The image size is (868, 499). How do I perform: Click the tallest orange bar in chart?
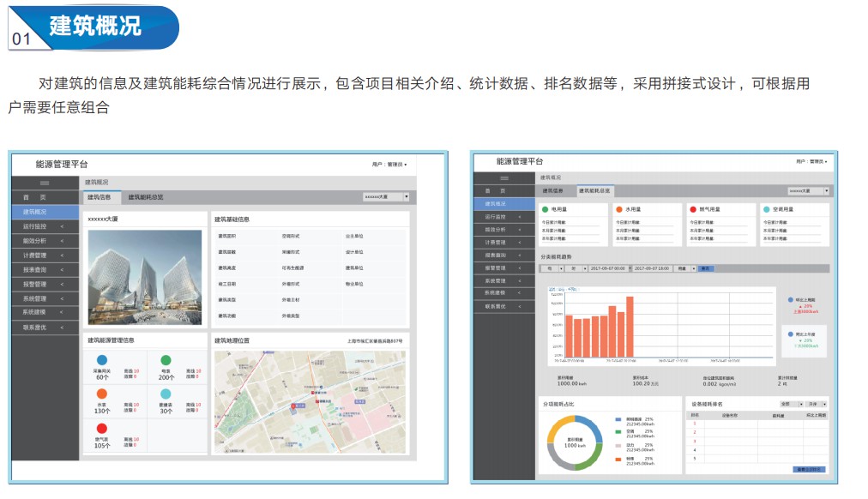[x=630, y=327]
